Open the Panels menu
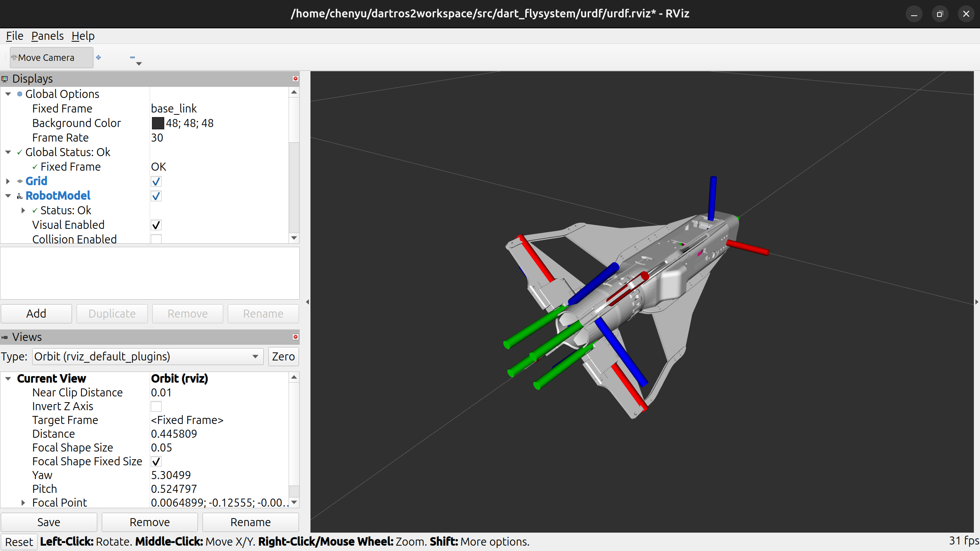The width and height of the screenshot is (980, 551). [x=47, y=36]
